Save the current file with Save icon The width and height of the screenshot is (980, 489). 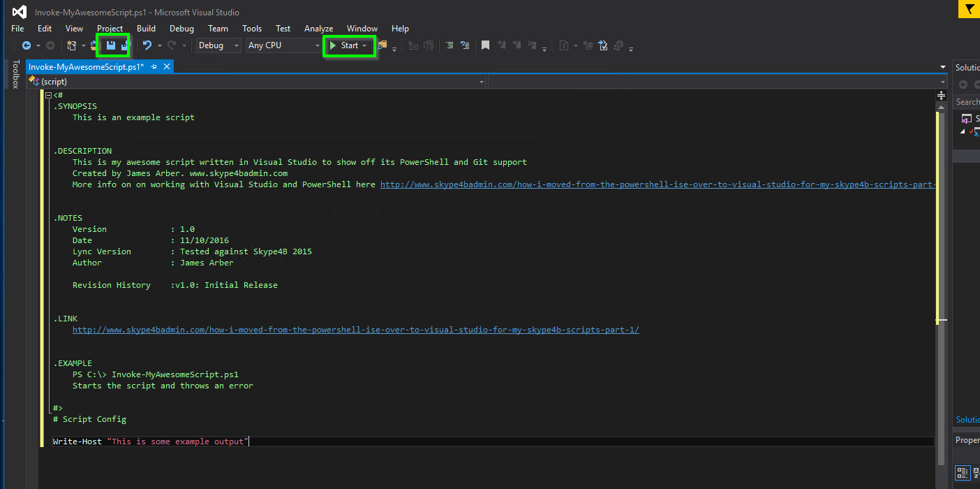pyautogui.click(x=111, y=45)
